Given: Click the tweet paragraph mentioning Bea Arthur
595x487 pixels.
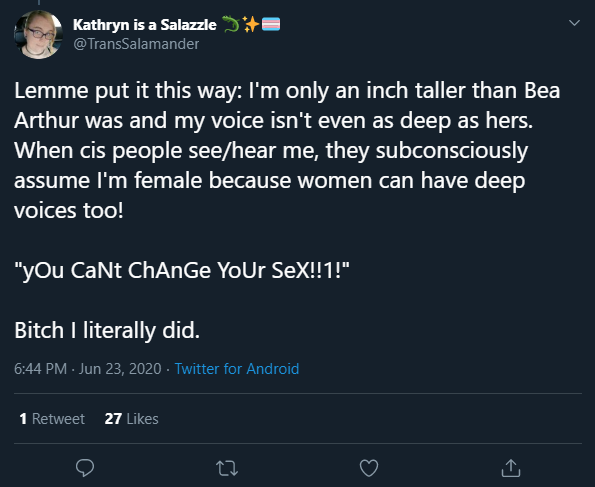Looking at the screenshot, I should coord(287,150).
